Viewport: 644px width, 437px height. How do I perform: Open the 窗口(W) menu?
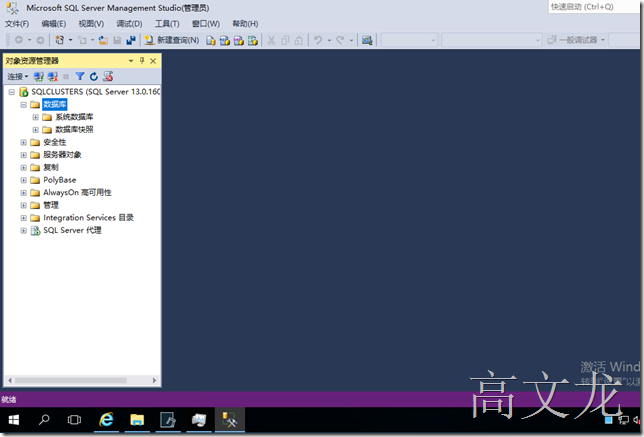206,24
